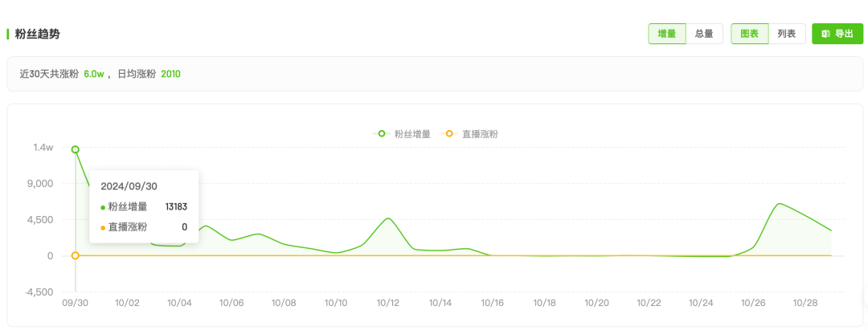The width and height of the screenshot is (868, 330).
Task: Click the green 粉丝增量 legend marker
Action: [x=382, y=134]
